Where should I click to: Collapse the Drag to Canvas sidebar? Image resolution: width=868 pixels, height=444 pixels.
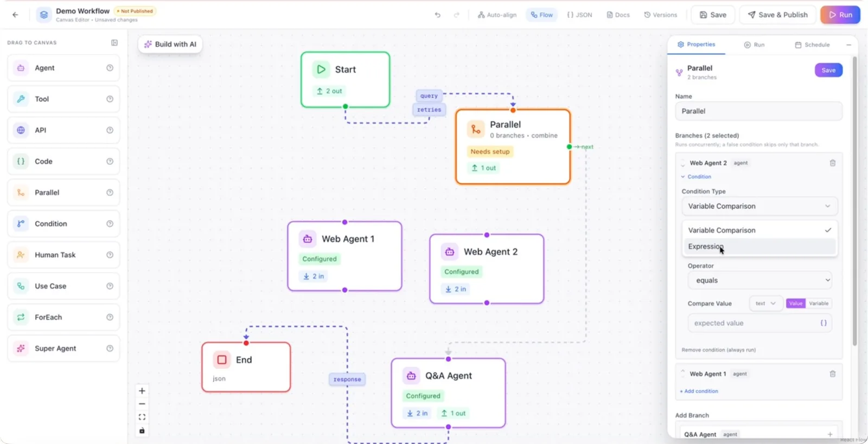pyautogui.click(x=114, y=43)
